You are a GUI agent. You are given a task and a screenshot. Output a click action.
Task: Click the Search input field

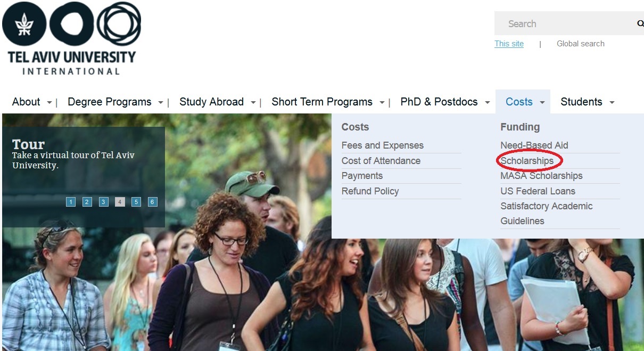(x=564, y=23)
